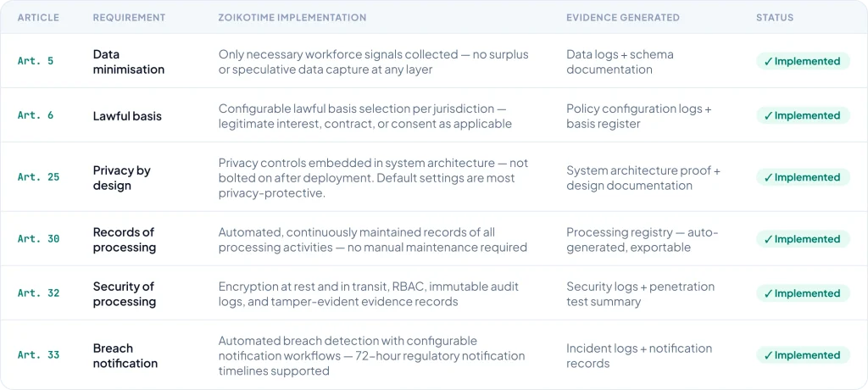Viewport: 868px width, 390px height.
Task: Select the Privacy by design requirement name
Action: tap(121, 178)
